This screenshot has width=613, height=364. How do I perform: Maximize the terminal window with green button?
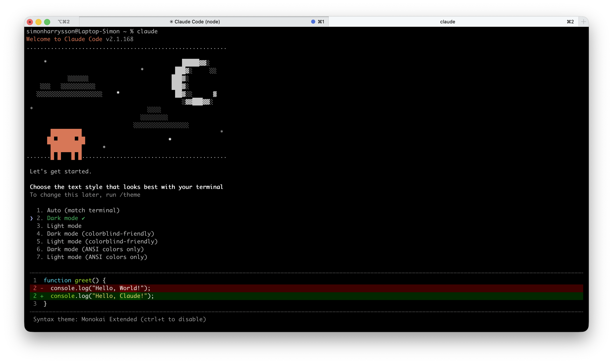[47, 22]
